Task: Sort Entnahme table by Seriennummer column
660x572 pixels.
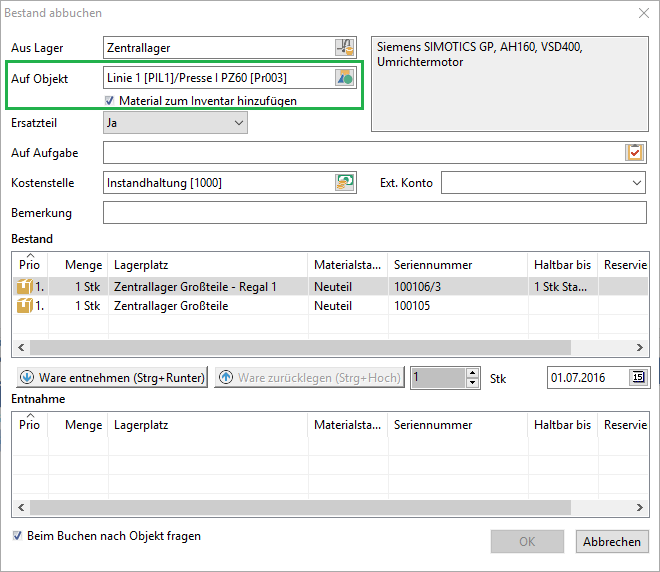Action: (x=458, y=425)
